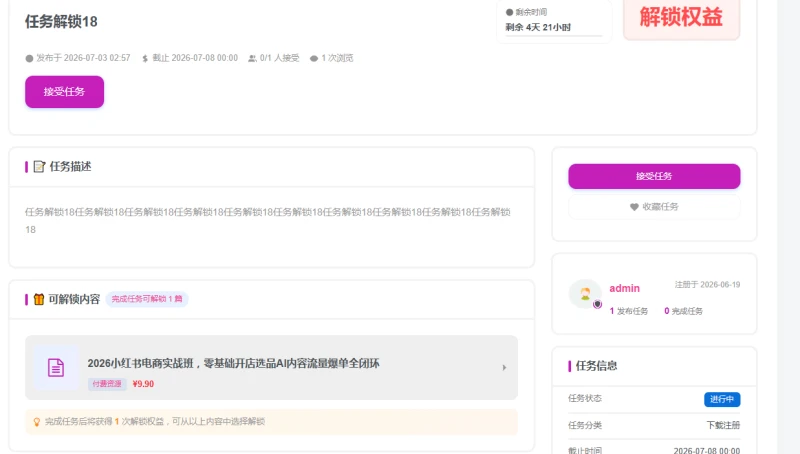Click the clock icon before 发布于
Screen dimensions: 800x454
click(x=29, y=58)
